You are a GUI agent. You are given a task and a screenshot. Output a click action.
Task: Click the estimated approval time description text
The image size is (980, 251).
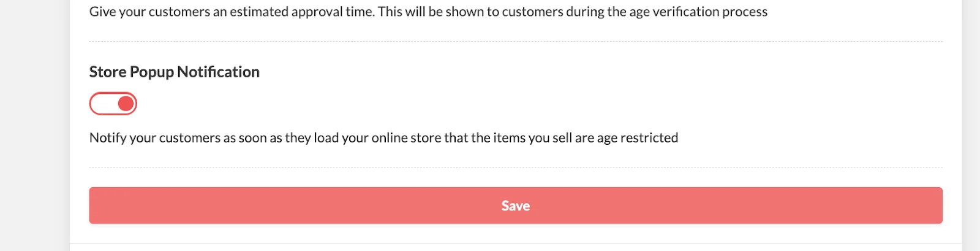tap(428, 12)
